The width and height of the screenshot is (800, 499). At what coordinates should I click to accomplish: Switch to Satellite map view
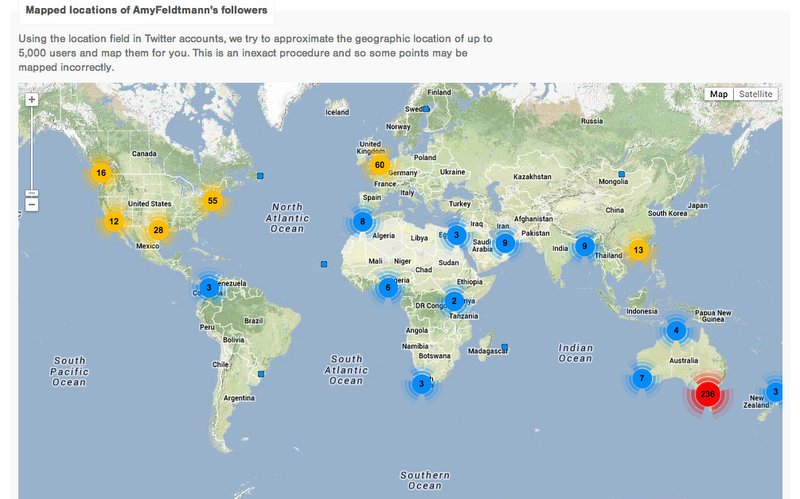coord(755,94)
